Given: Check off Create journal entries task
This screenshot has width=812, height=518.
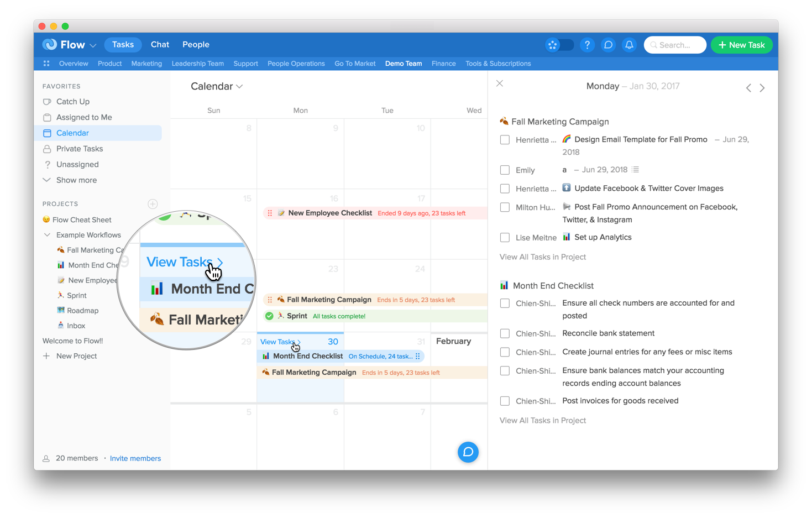Looking at the screenshot, I should (x=505, y=352).
